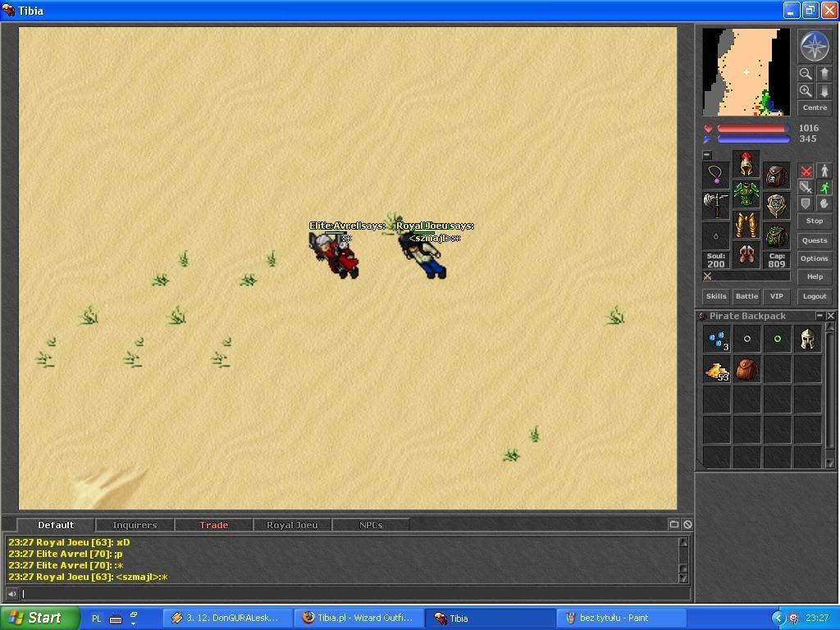This screenshot has height=630, width=840.
Task: Close the Pirate Backpack container
Action: pos(830,316)
